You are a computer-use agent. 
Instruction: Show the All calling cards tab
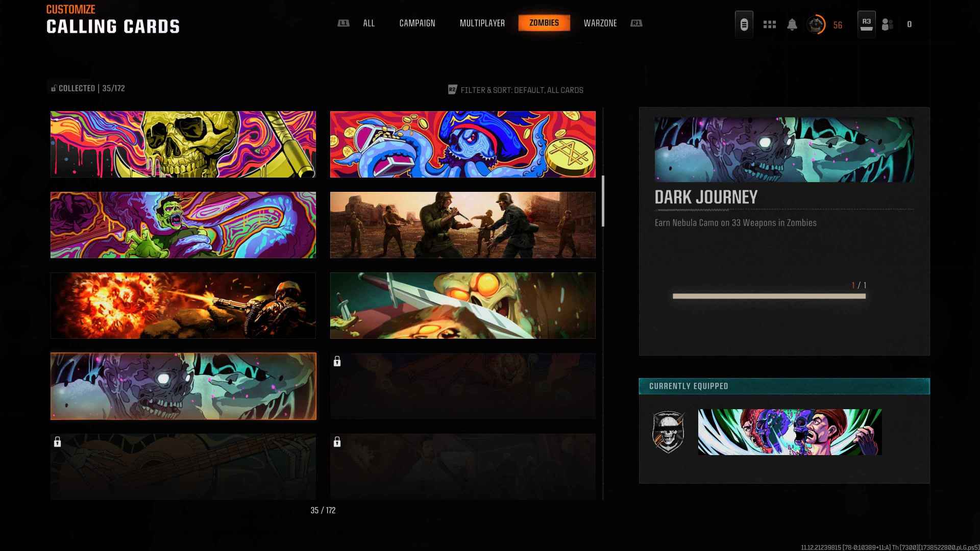(369, 23)
